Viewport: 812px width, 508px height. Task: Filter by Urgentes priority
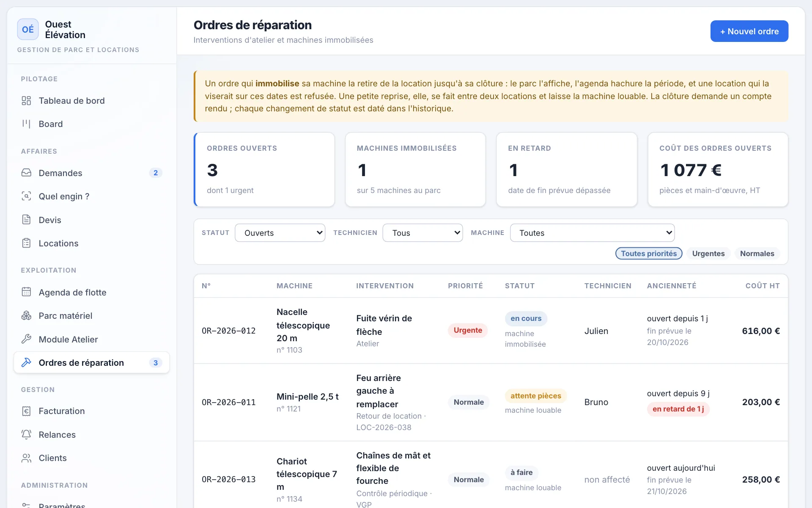[x=708, y=254]
